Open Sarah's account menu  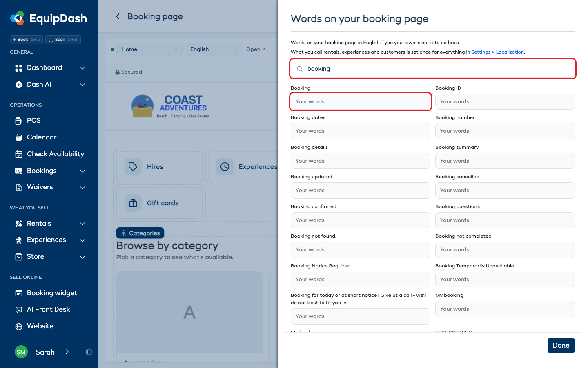coord(42,352)
